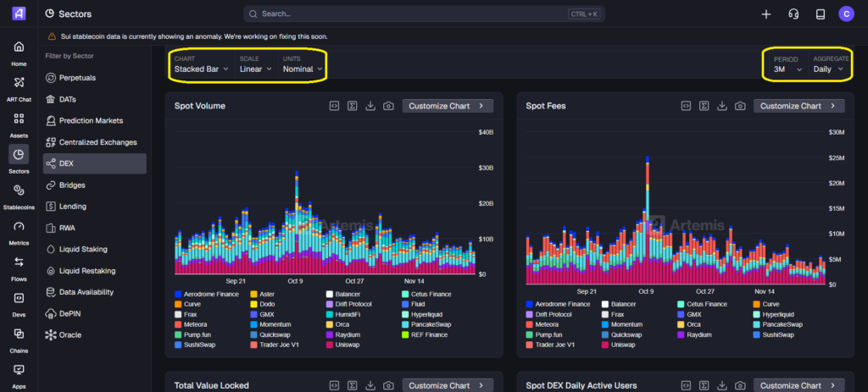Click Customize Chart for Spot Volume
This screenshot has height=392, width=868.
448,106
